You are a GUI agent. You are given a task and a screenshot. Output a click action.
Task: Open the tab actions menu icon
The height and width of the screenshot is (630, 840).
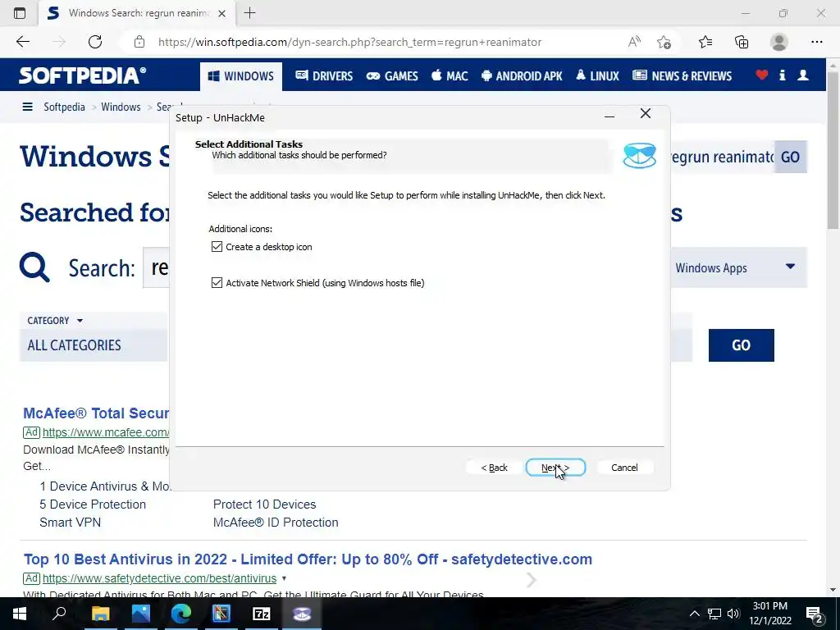20,13
